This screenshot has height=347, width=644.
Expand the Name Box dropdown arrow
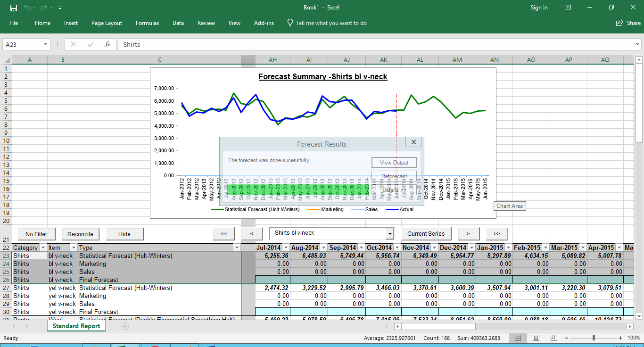point(45,44)
